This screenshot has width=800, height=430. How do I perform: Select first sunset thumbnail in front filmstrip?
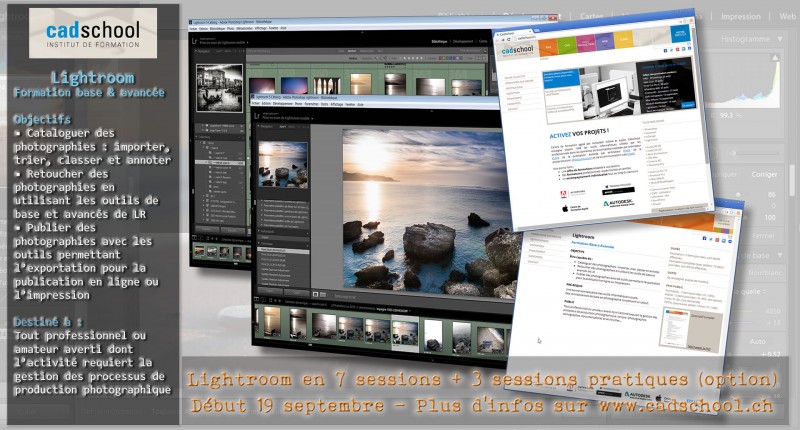pyautogui.click(x=272, y=321)
